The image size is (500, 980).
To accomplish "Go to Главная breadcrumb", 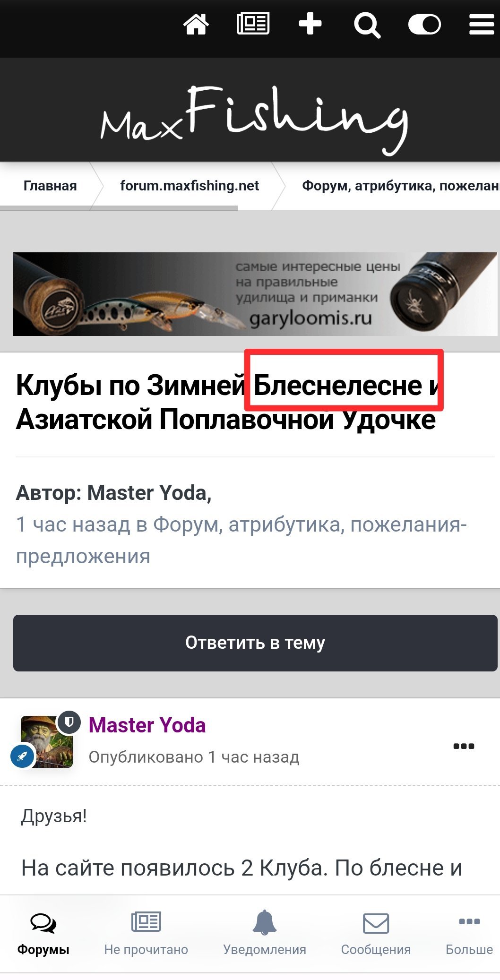I will 50,186.
